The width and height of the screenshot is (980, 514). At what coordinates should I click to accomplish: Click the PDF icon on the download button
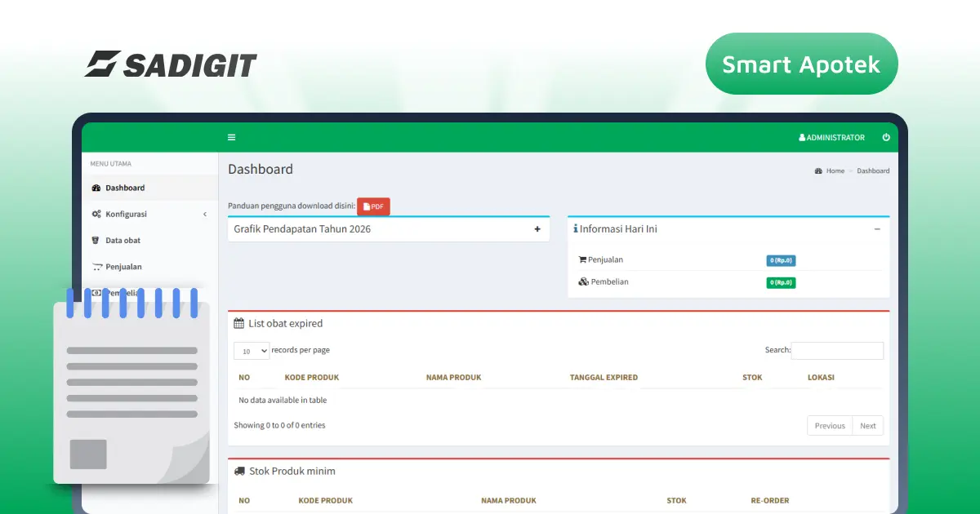click(367, 206)
